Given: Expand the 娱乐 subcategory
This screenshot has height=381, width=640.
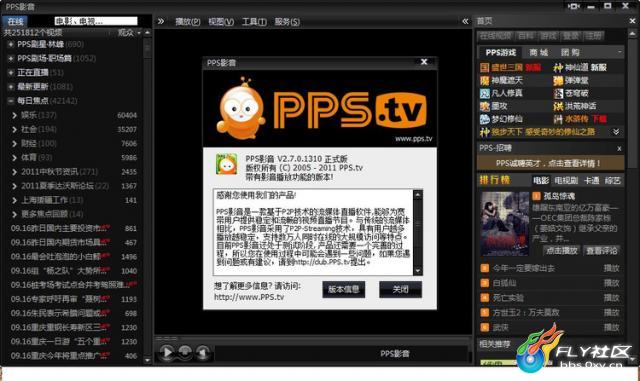Looking at the screenshot, I should [14, 116].
